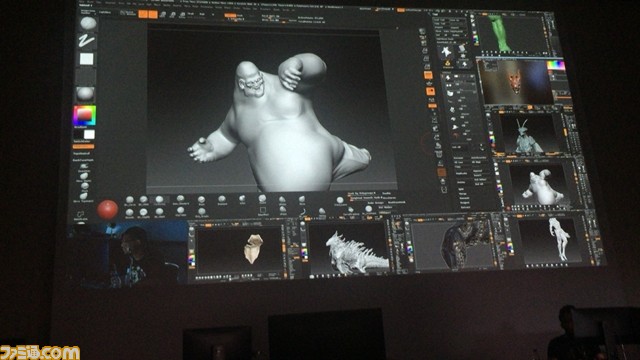Activate the Scale transform icon in top shelf
The image size is (640, 360).
[172, 15]
